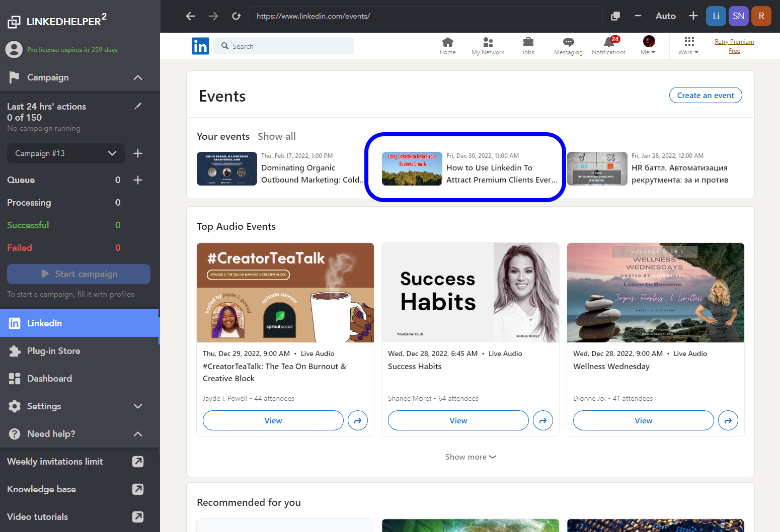Open the Campaign #13 dropdown

66,153
